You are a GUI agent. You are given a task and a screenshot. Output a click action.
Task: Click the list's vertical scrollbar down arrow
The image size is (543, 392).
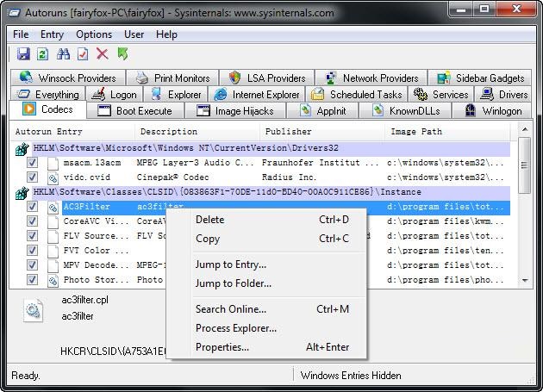pos(524,282)
